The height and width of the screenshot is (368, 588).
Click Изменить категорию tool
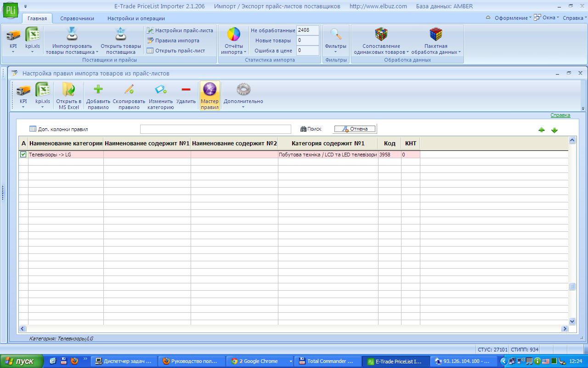[161, 96]
